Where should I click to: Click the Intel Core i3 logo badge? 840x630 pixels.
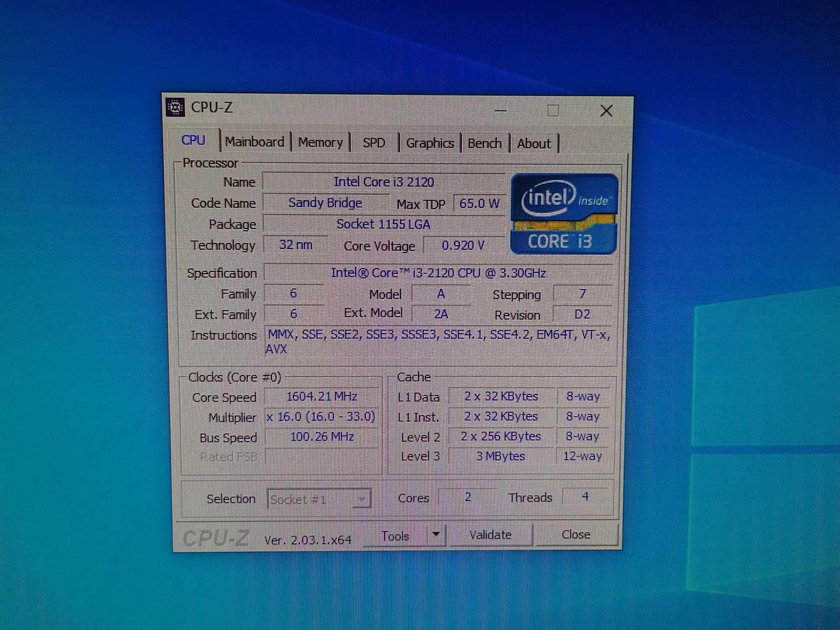(x=564, y=214)
